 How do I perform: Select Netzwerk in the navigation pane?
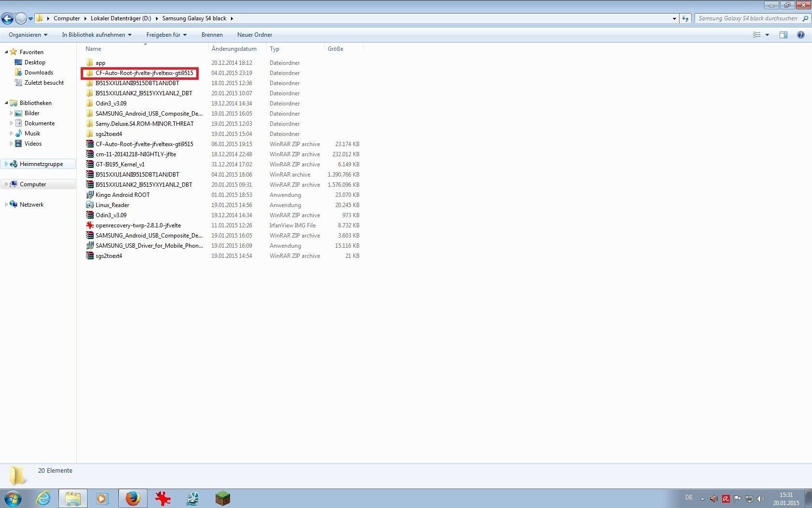click(x=31, y=205)
